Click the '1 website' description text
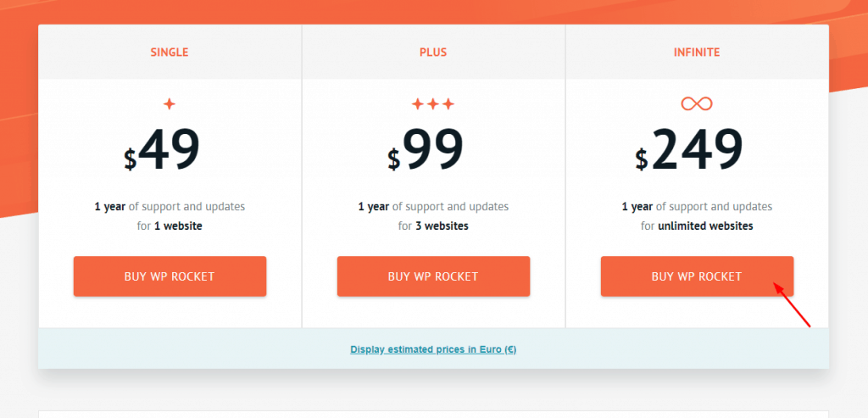This screenshot has height=418, width=868. [x=178, y=226]
